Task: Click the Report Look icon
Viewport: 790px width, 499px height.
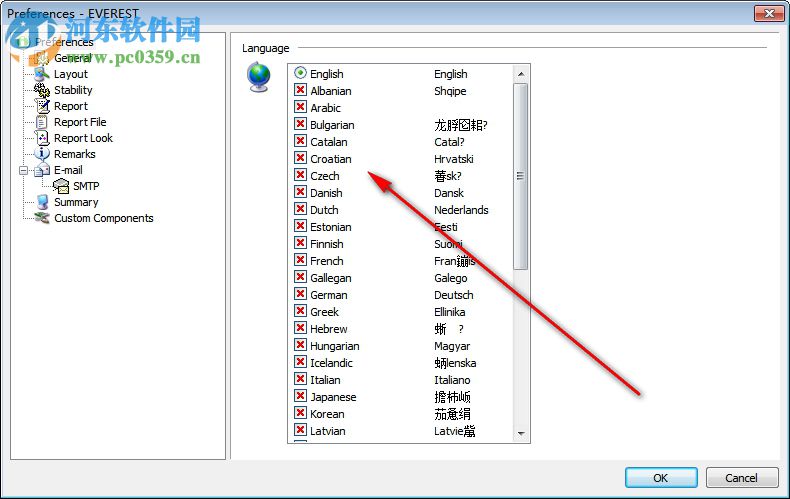Action: 42,138
